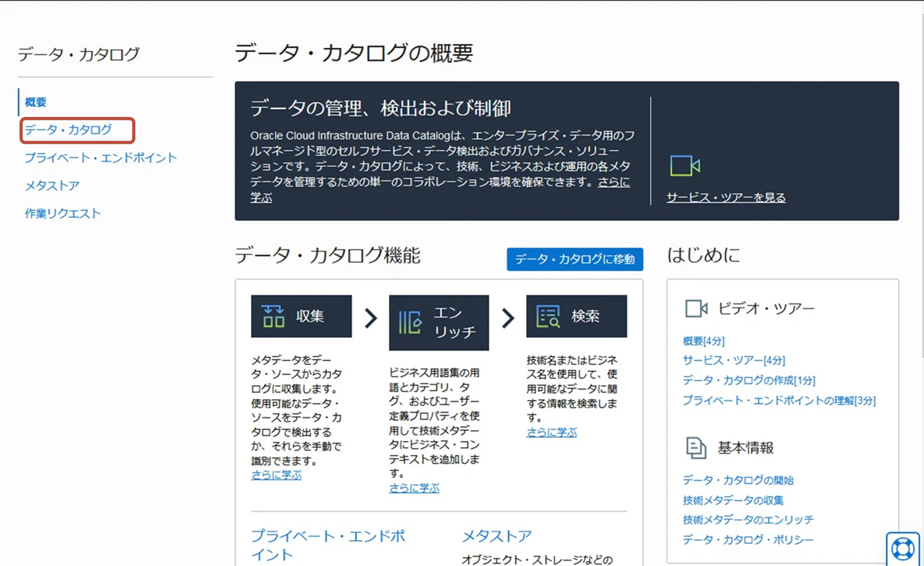Open the メタストア heading link at the bottom
924x566 pixels.
(x=497, y=536)
